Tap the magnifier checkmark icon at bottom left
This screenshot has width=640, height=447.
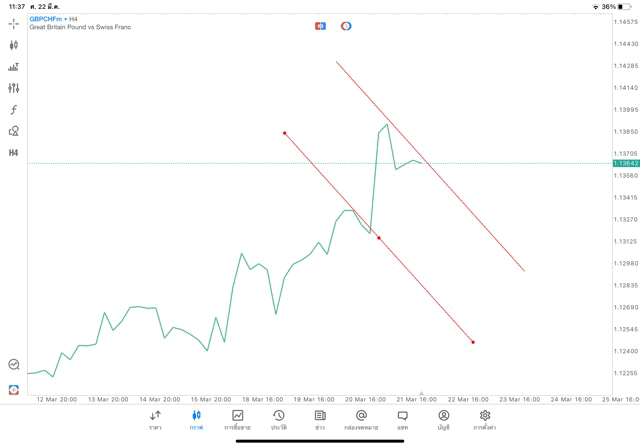[x=14, y=365]
